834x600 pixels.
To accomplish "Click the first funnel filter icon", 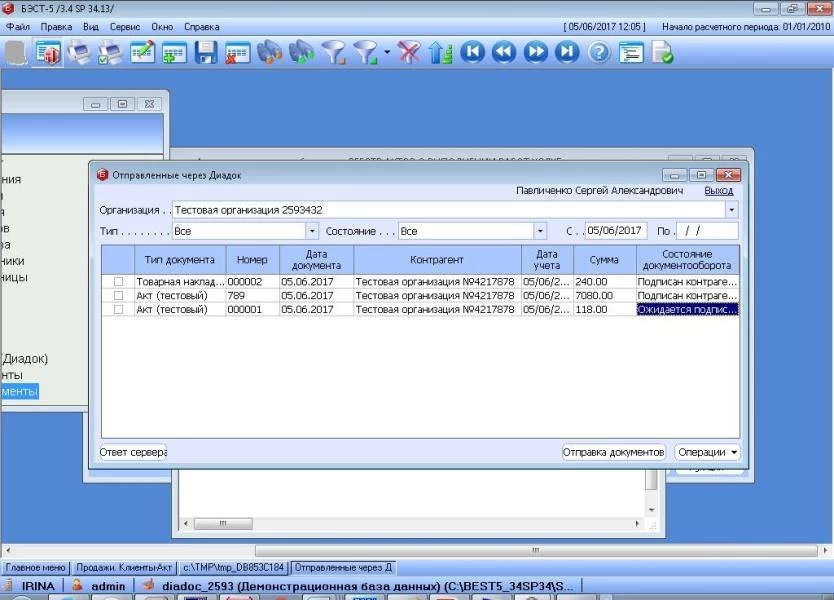I will coord(334,53).
